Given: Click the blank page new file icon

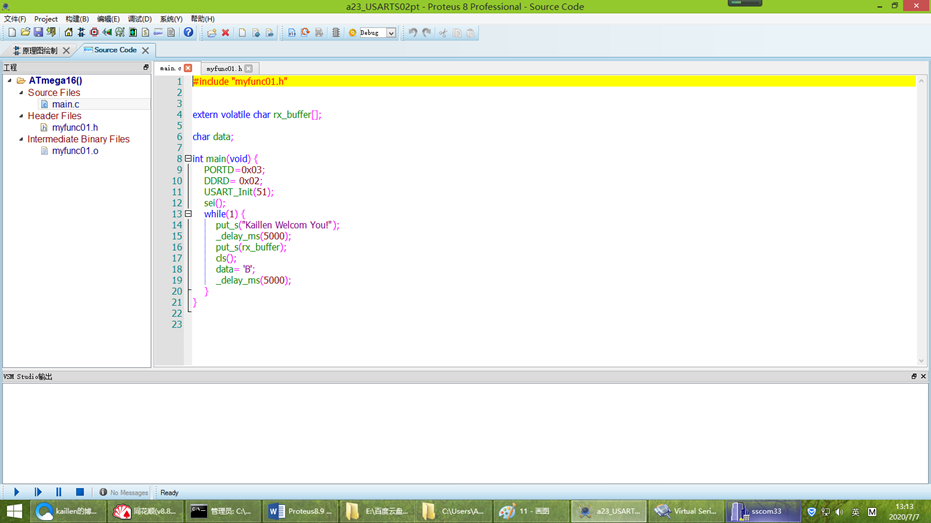Looking at the screenshot, I should pyautogui.click(x=242, y=33).
